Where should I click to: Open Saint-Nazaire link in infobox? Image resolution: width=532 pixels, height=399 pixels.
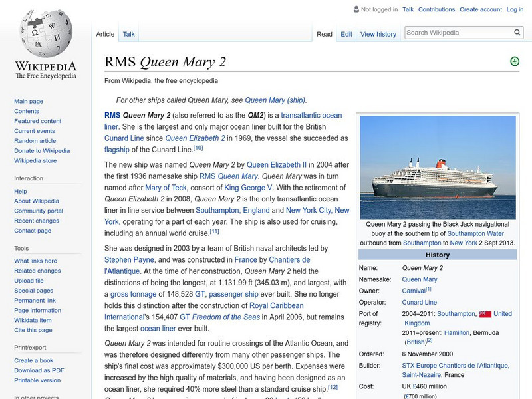click(422, 375)
